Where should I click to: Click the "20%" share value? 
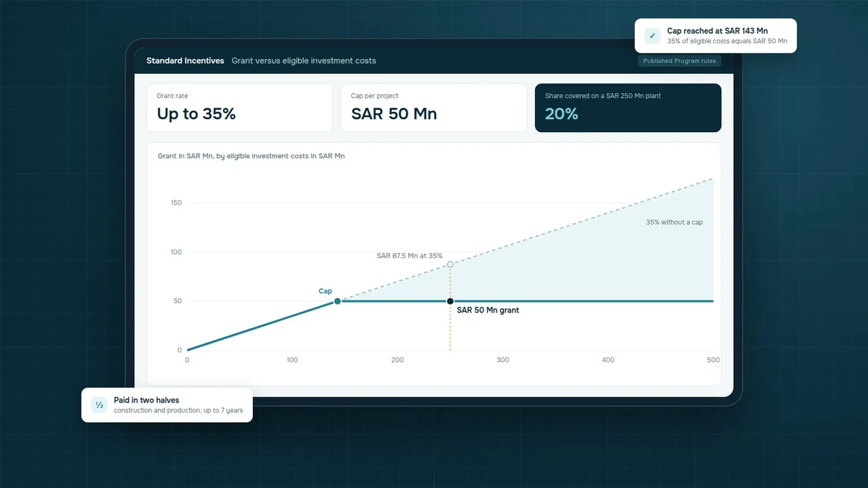[562, 114]
